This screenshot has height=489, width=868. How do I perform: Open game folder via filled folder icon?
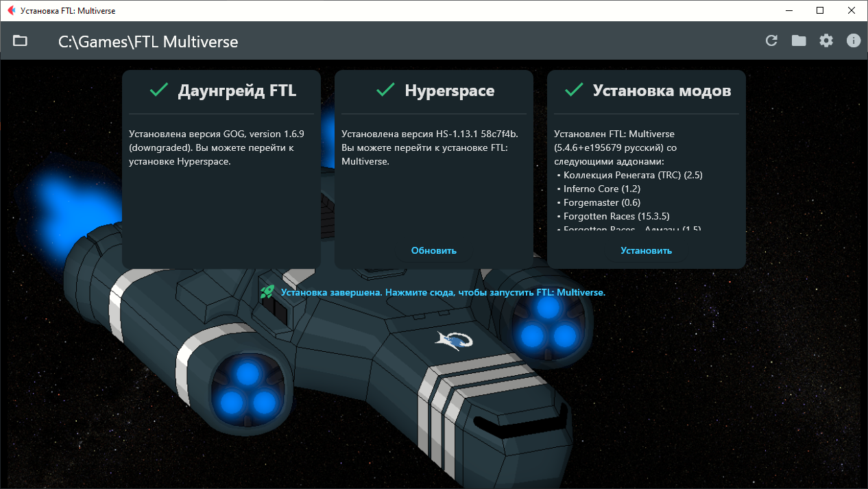[x=799, y=40]
